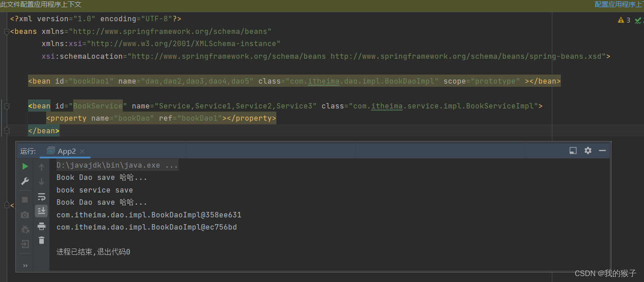Click the green inspections checkmark
This screenshot has height=282, width=644.
click(638, 20)
